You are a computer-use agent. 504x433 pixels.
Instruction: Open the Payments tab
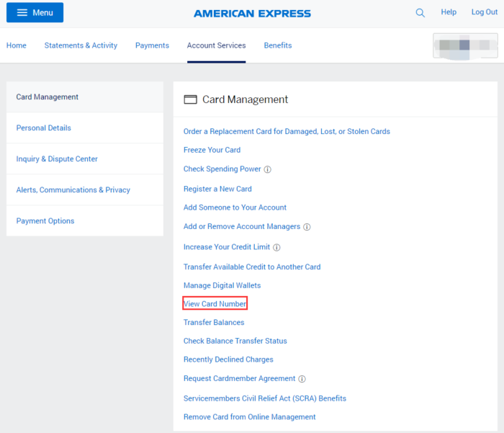[x=152, y=45]
